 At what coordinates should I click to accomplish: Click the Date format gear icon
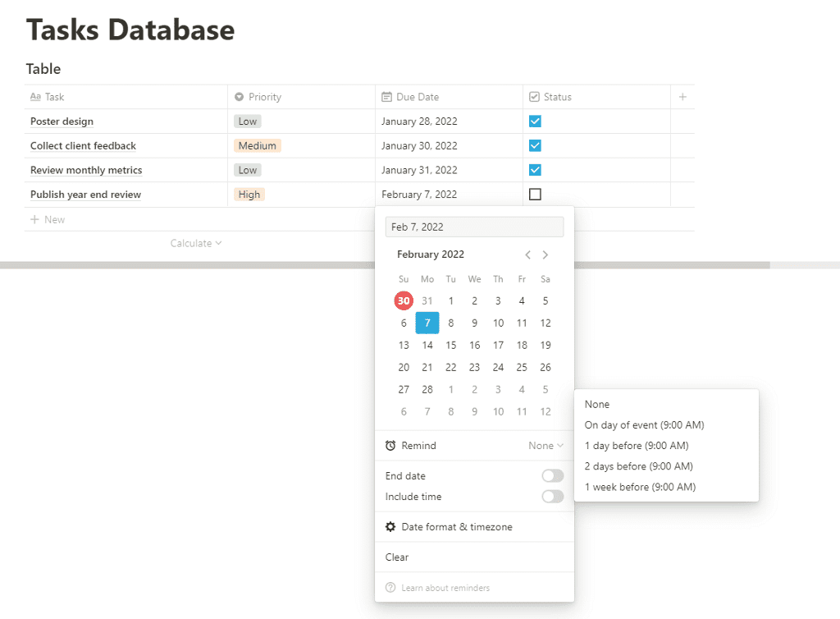click(390, 527)
